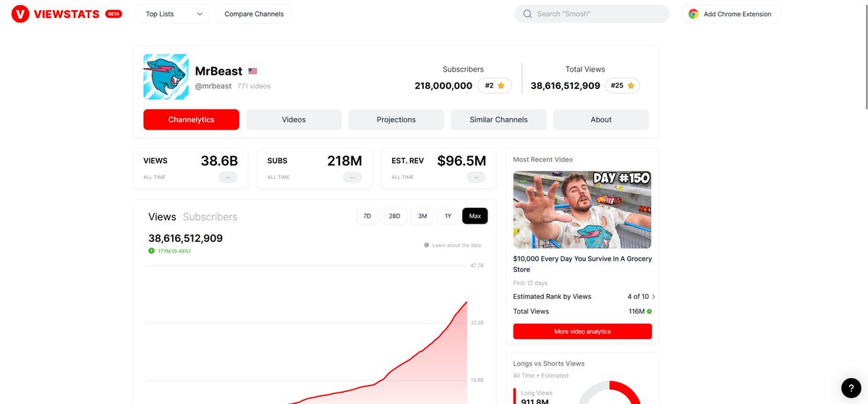Image resolution: width=868 pixels, height=404 pixels.
Task: Open the About tab
Action: coord(601,119)
